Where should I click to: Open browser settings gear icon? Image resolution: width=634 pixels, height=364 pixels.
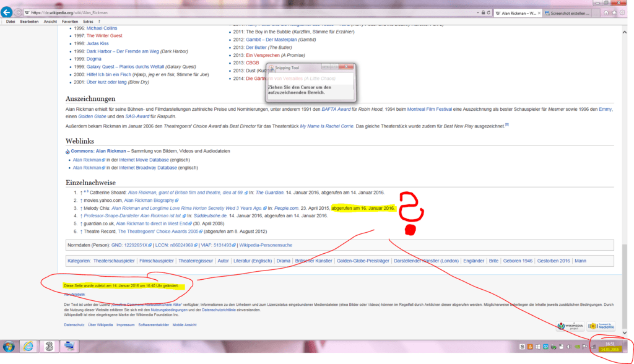pyautogui.click(x=622, y=13)
